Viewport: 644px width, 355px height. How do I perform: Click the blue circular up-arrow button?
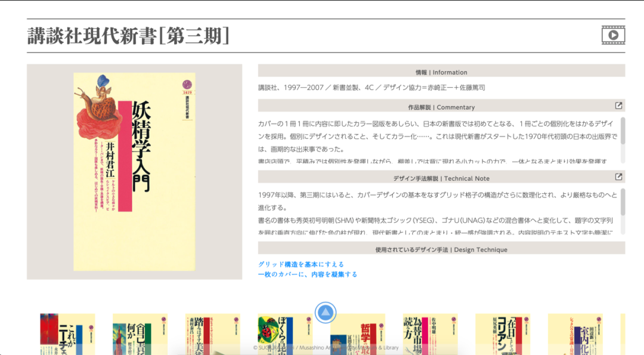pos(326,313)
